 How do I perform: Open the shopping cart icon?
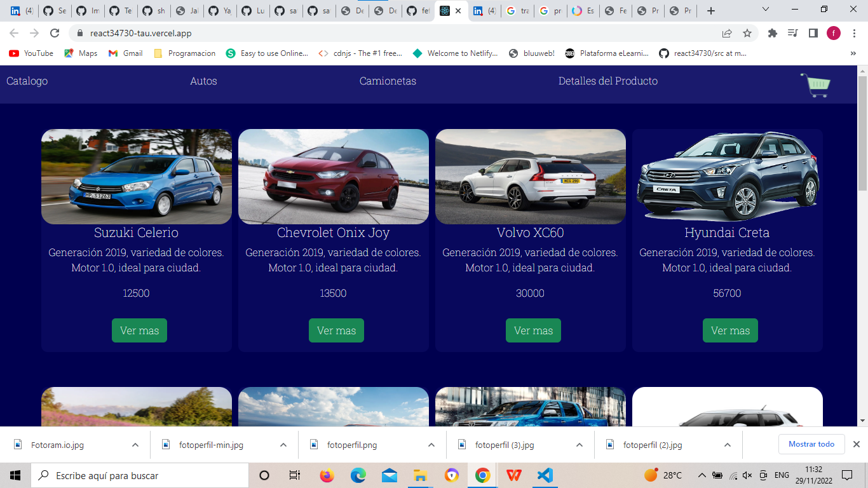point(815,85)
